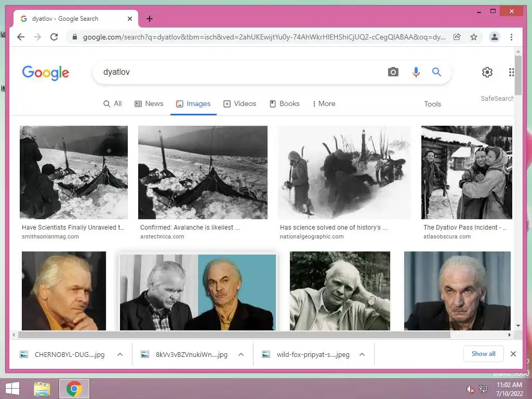Screen dimensions: 532x399
Task: Click Chrome icon in taskbar
Action: click(x=74, y=389)
